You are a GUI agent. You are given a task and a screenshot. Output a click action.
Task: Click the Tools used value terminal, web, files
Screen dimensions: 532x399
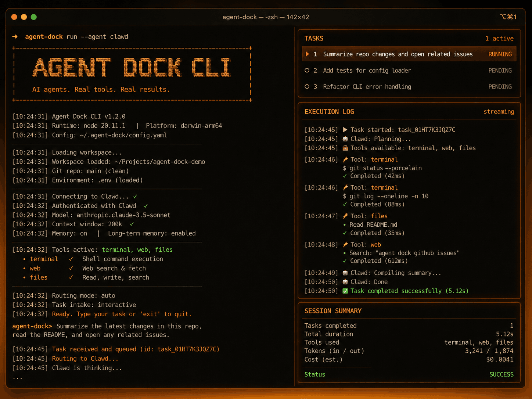[x=479, y=342]
